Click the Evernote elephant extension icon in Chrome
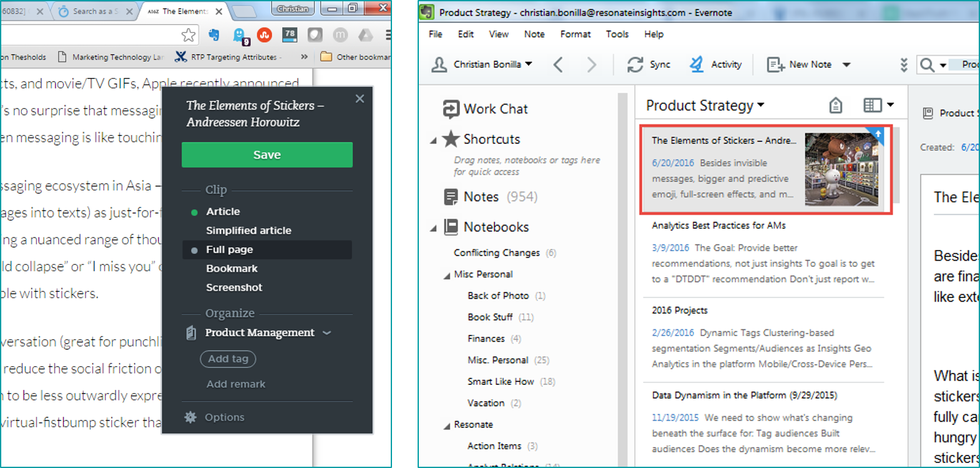 (214, 35)
